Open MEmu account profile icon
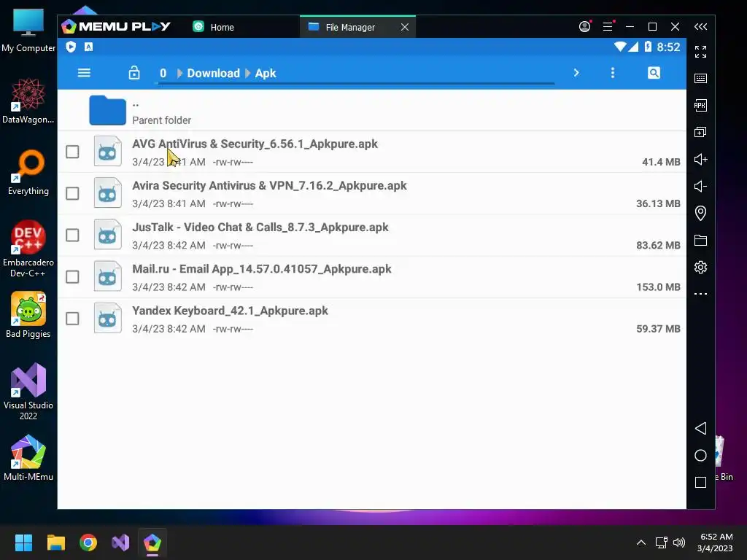This screenshot has height=560, width=747. pyautogui.click(x=584, y=27)
